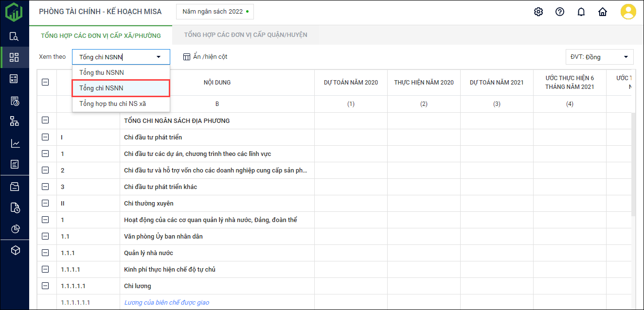Click the 'Ẩn /hiện cột' button
This screenshot has width=644, height=310.
pyautogui.click(x=205, y=57)
